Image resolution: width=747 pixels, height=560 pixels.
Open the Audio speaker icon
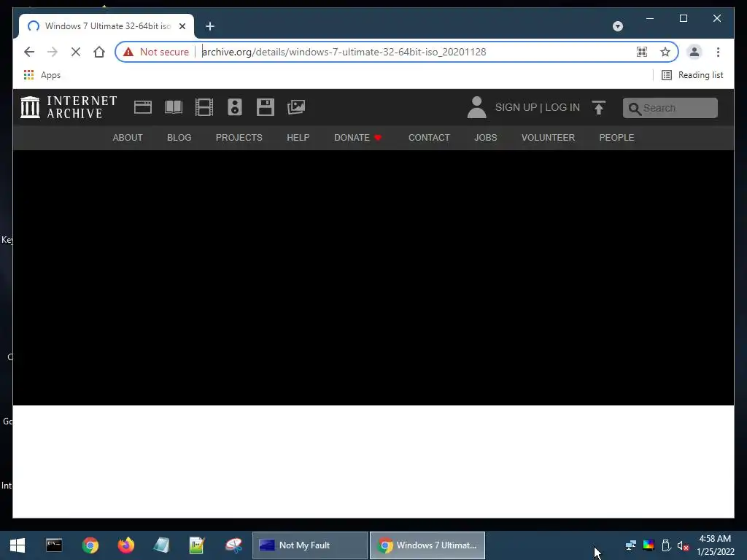(234, 107)
